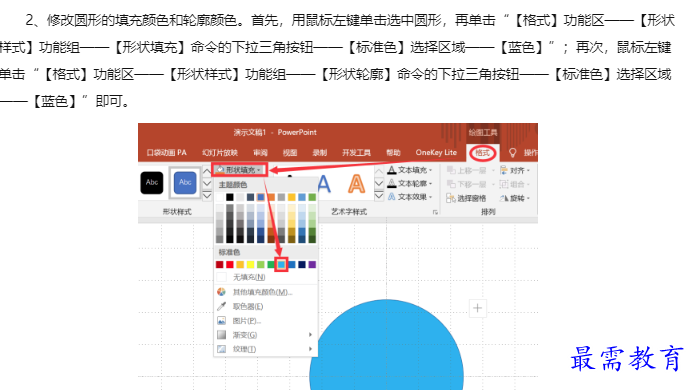Choose the orange outlined WordArt A style

(356, 184)
